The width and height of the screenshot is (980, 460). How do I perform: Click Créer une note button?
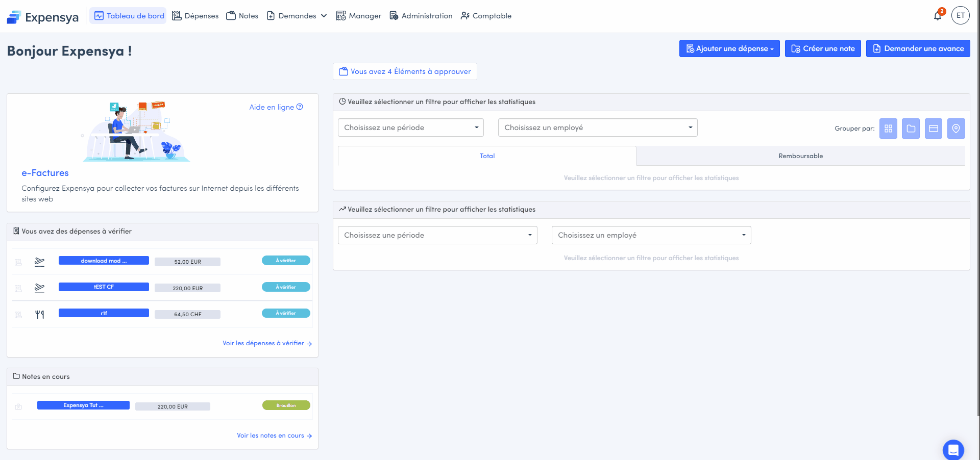[823, 48]
